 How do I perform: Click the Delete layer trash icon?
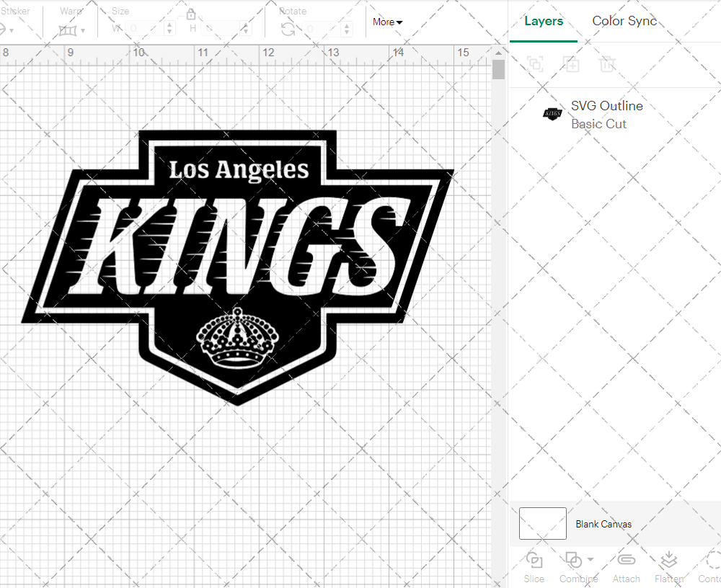coord(607,64)
